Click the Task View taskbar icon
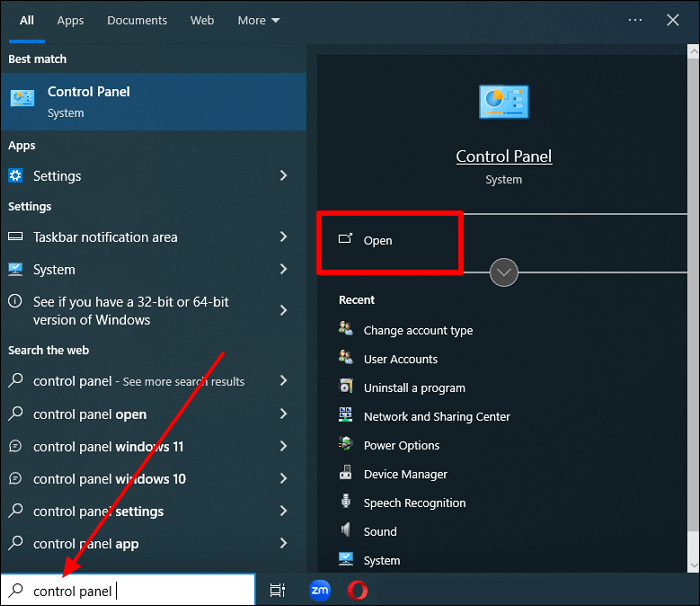The width and height of the screenshot is (700, 606). pyautogui.click(x=278, y=590)
